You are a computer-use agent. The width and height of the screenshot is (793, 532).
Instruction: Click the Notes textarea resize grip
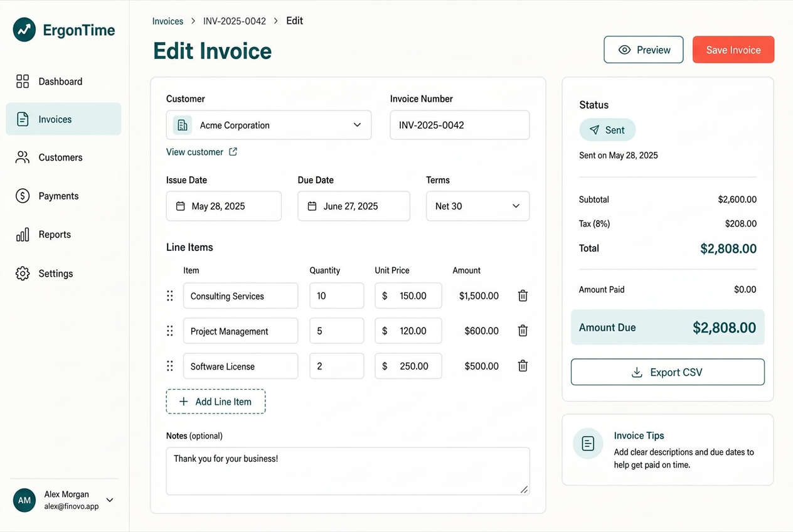tap(524, 489)
